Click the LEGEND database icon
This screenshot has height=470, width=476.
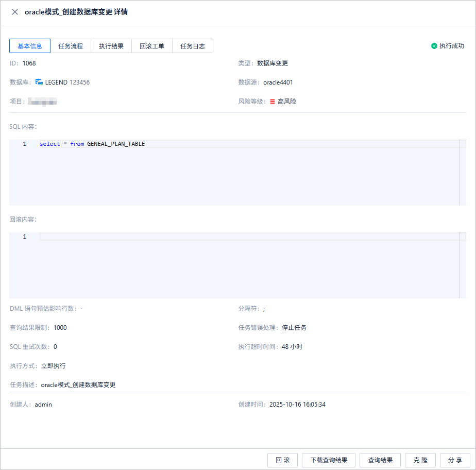(x=39, y=82)
